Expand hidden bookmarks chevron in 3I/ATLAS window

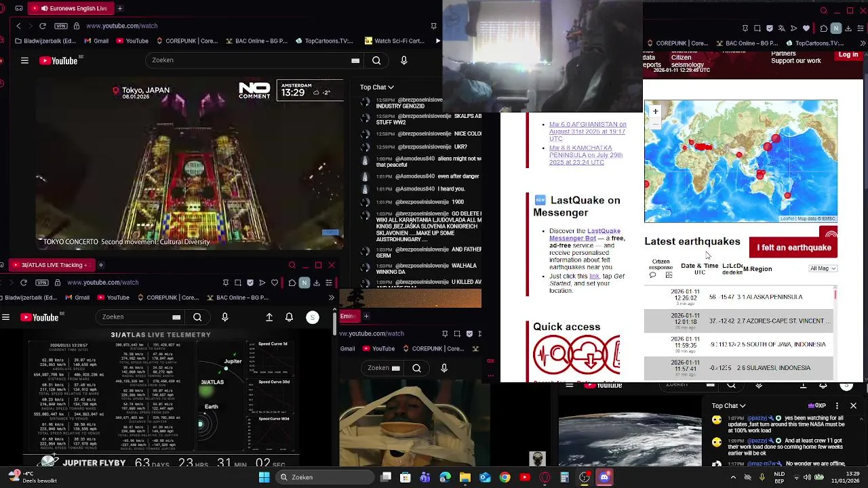331,298
